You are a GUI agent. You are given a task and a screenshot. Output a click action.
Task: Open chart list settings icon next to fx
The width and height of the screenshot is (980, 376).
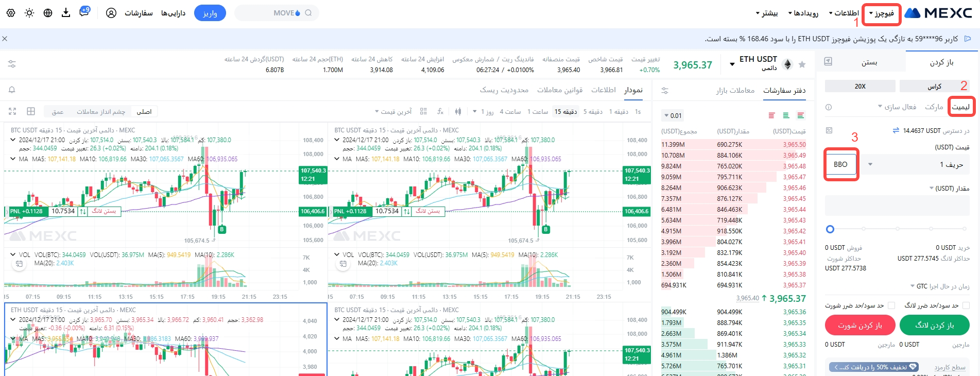pyautogui.click(x=423, y=111)
